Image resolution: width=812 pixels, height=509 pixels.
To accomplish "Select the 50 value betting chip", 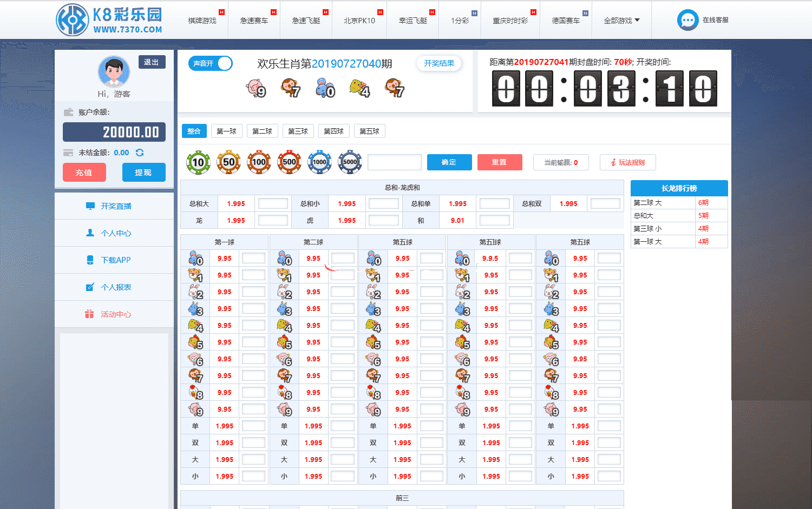I will click(x=228, y=162).
